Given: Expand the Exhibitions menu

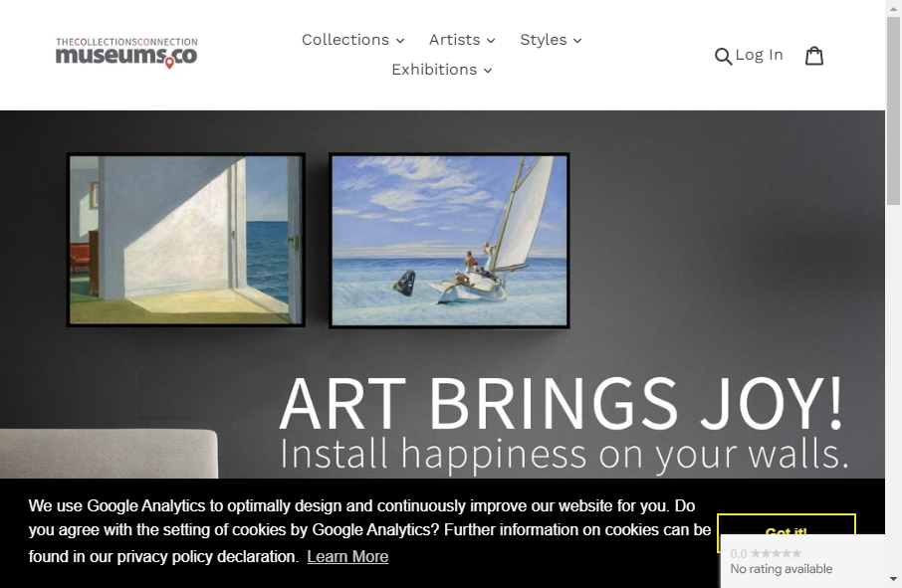Looking at the screenshot, I should [442, 70].
